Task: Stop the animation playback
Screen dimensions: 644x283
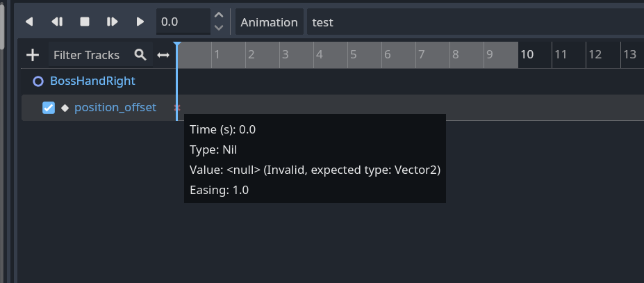Action: [x=85, y=22]
